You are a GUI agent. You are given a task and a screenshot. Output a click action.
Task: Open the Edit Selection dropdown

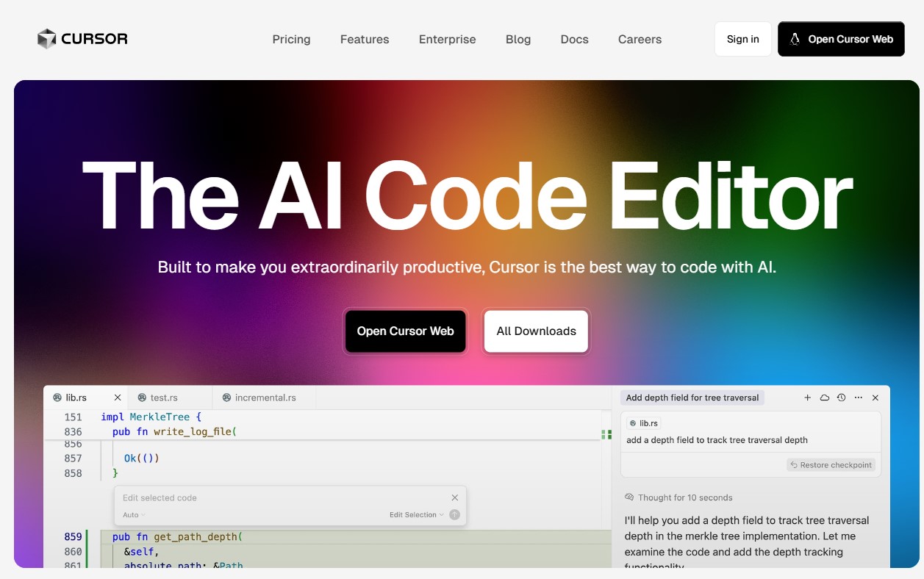416,515
